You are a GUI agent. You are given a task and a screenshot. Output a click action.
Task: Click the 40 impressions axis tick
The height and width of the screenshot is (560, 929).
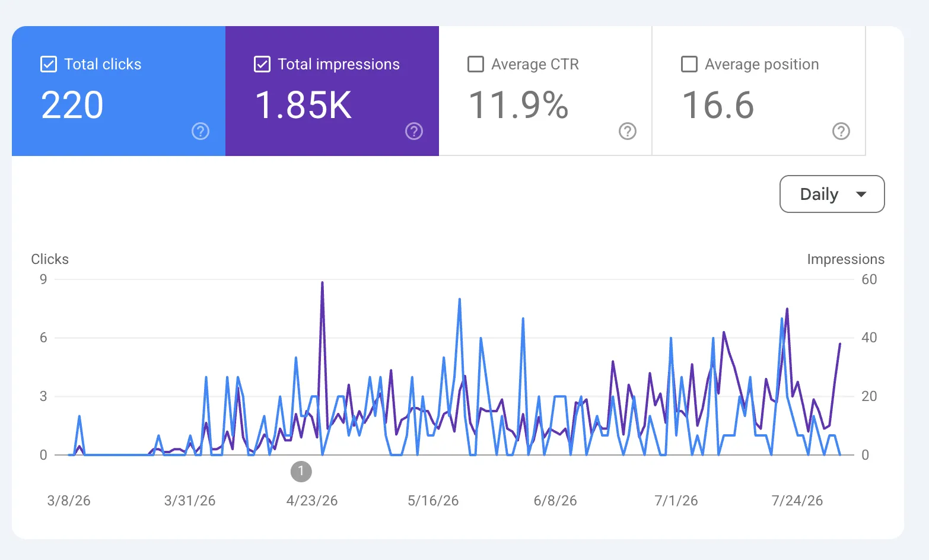pyautogui.click(x=869, y=338)
